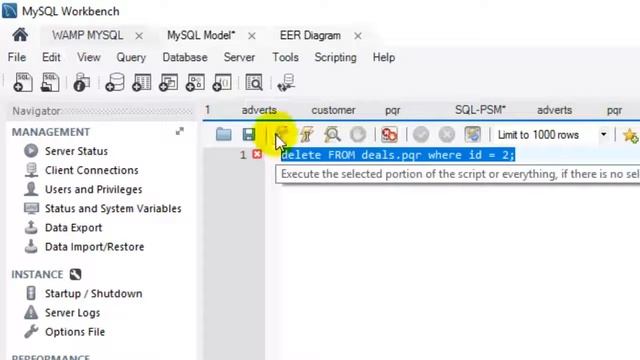Switch to the SQL-PSM query tab
The width and height of the screenshot is (640, 360).
click(x=480, y=110)
